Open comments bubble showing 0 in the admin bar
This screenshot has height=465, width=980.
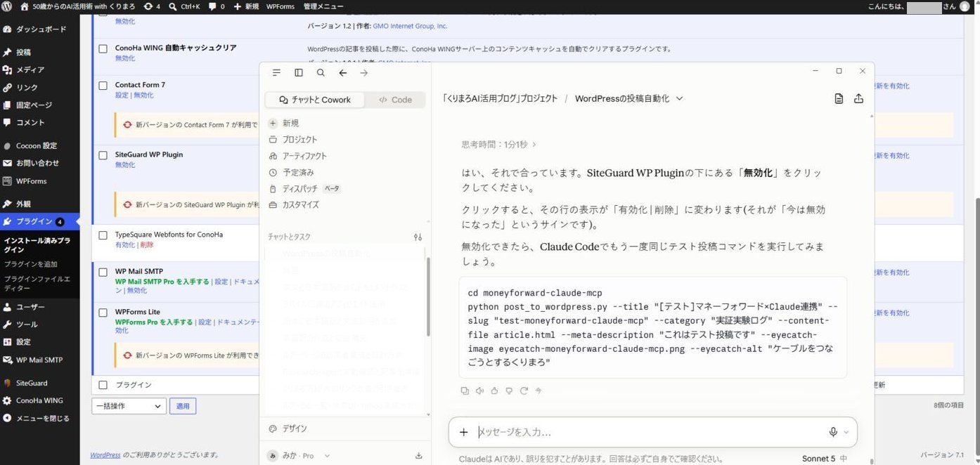click(217, 6)
